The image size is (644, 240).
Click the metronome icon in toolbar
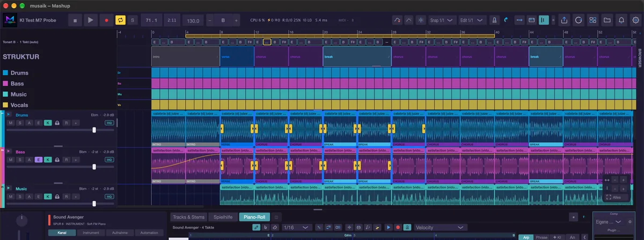(494, 20)
